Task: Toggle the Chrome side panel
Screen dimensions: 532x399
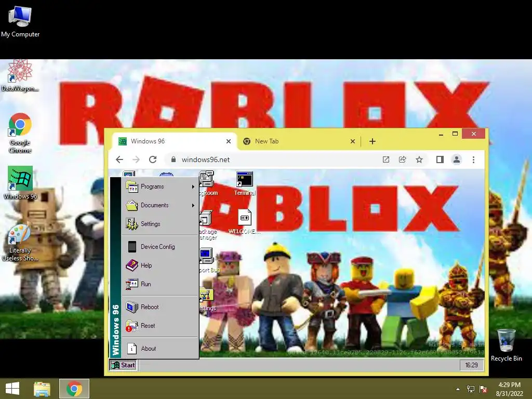Action: 440,159
